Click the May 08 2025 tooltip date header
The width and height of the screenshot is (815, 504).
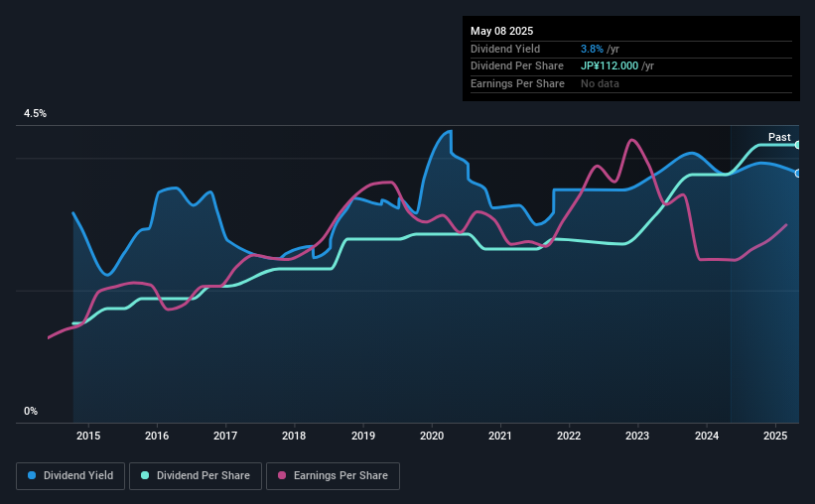coord(501,31)
